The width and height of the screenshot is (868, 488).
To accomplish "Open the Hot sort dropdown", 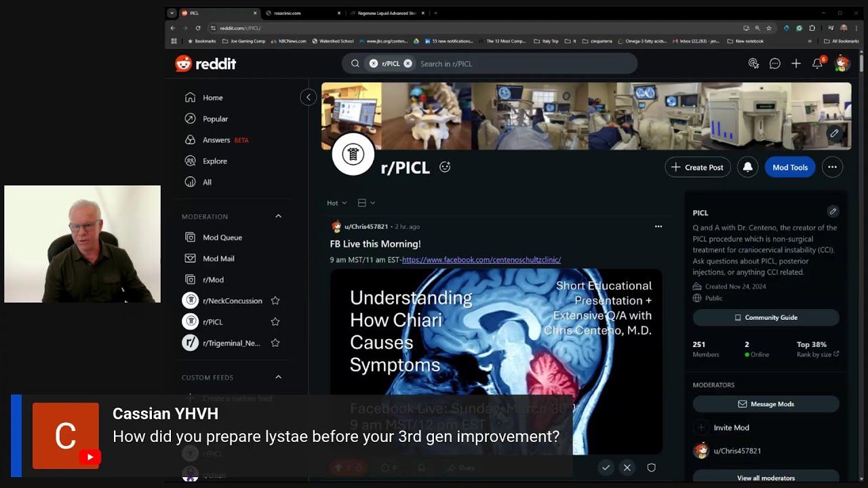I will 336,203.
